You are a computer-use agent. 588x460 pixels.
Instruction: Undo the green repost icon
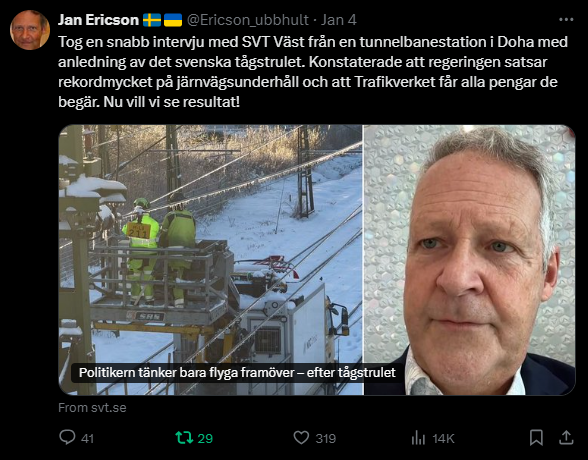(184, 438)
